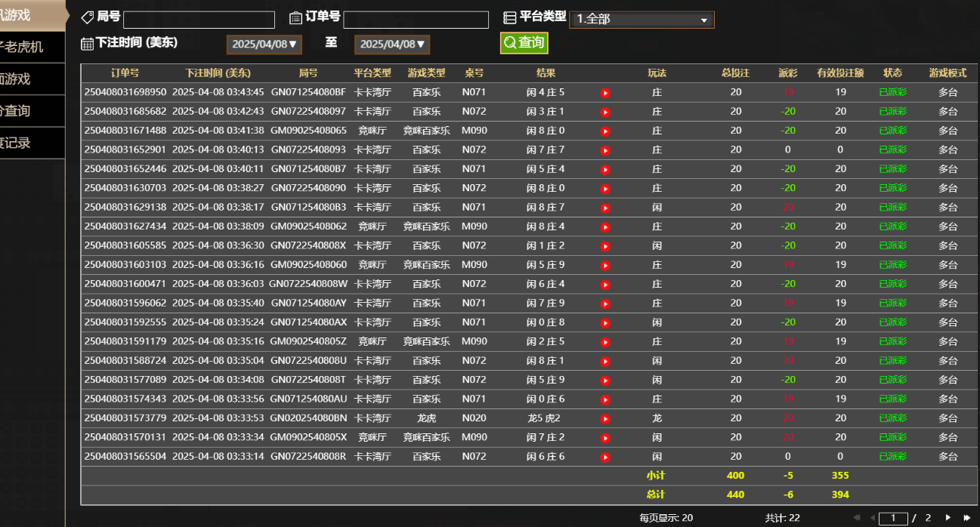Play replay for order 250408031573779 (龙虎)

[x=604, y=419]
